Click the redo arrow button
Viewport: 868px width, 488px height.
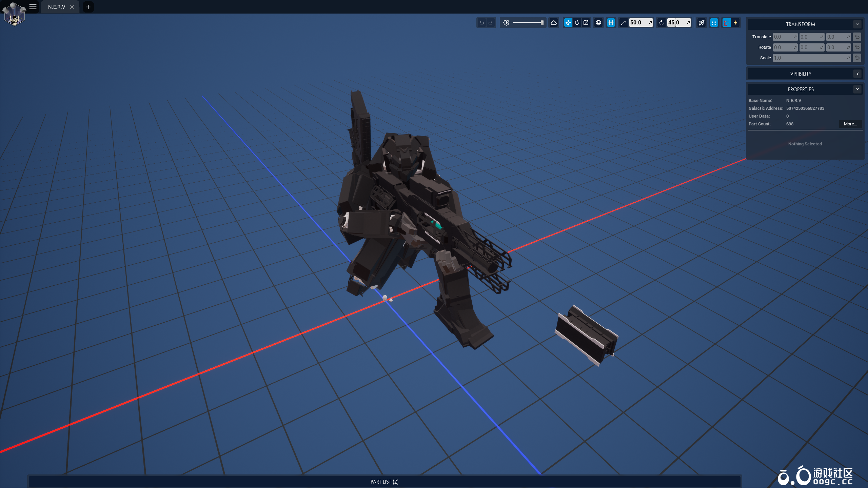[x=491, y=23]
